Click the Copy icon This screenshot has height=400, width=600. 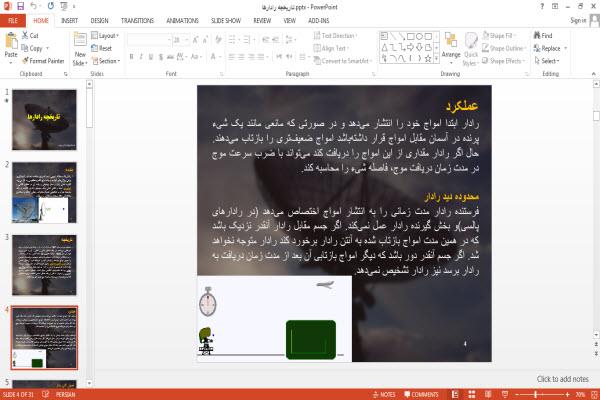click(x=25, y=48)
